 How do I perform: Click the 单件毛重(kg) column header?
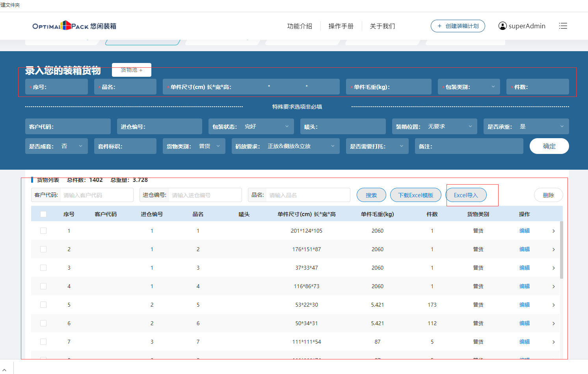click(378, 214)
